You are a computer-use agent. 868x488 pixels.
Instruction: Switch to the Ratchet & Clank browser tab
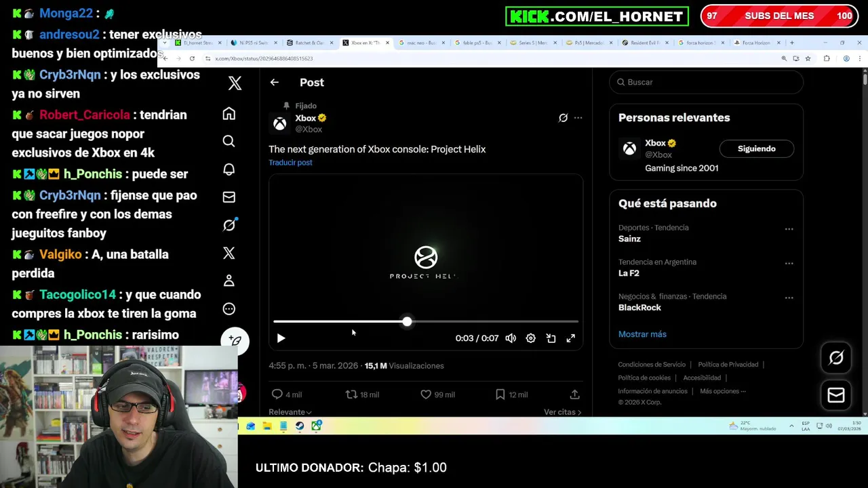tap(309, 43)
